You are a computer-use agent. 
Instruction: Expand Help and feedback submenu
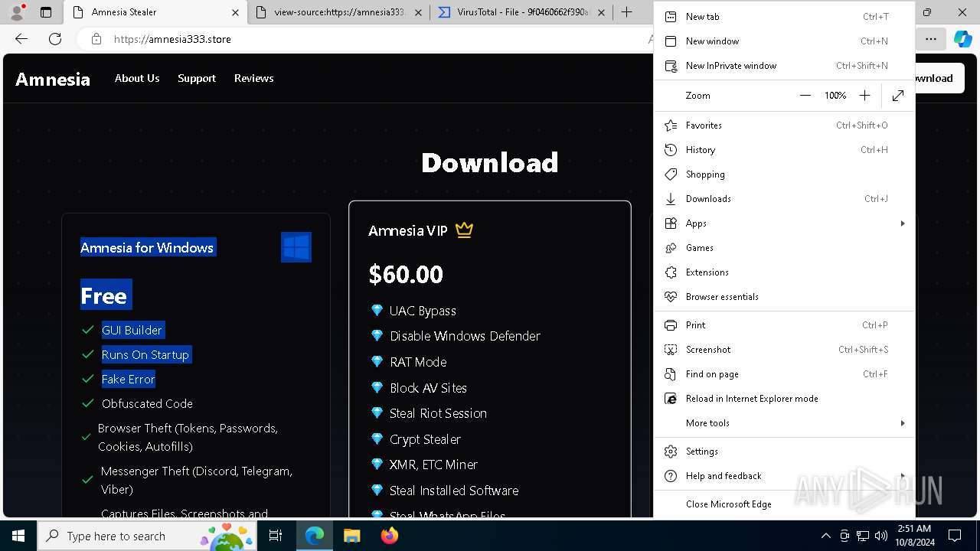(x=784, y=476)
